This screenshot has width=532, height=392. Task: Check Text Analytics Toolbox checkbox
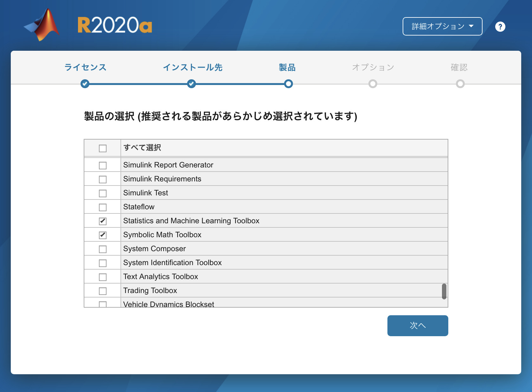tap(103, 277)
